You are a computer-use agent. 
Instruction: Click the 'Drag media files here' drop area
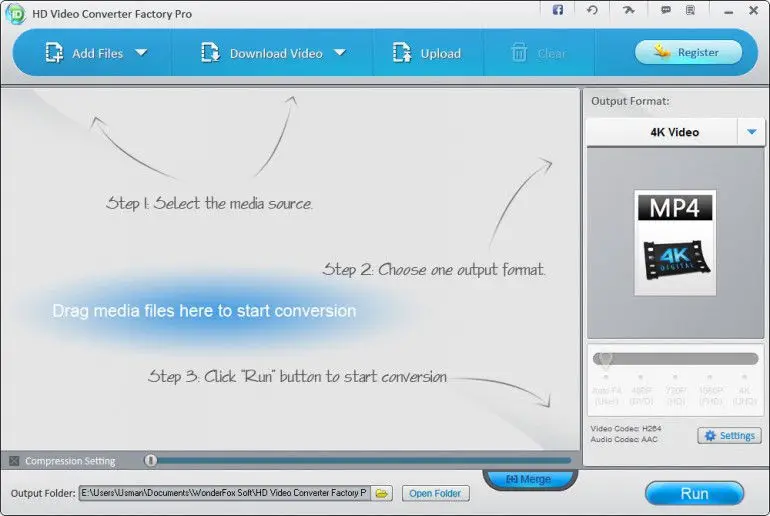click(204, 311)
